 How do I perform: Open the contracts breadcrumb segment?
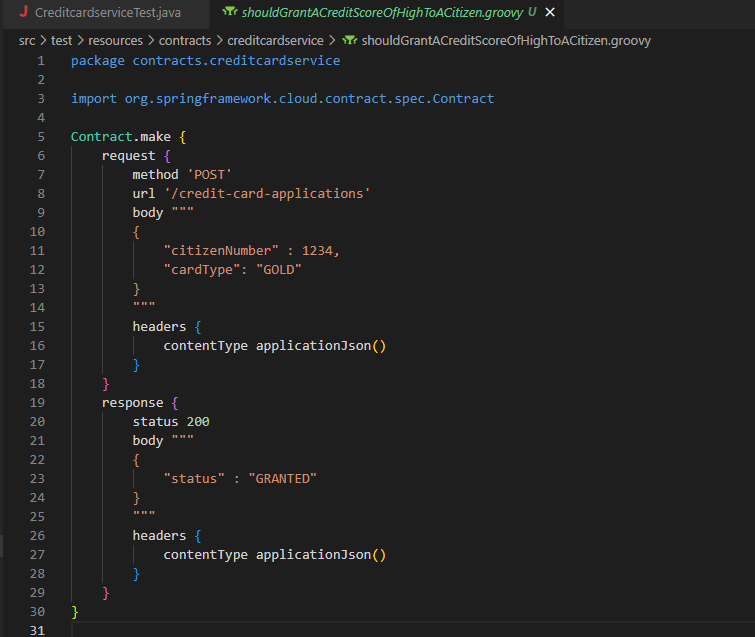click(x=185, y=41)
